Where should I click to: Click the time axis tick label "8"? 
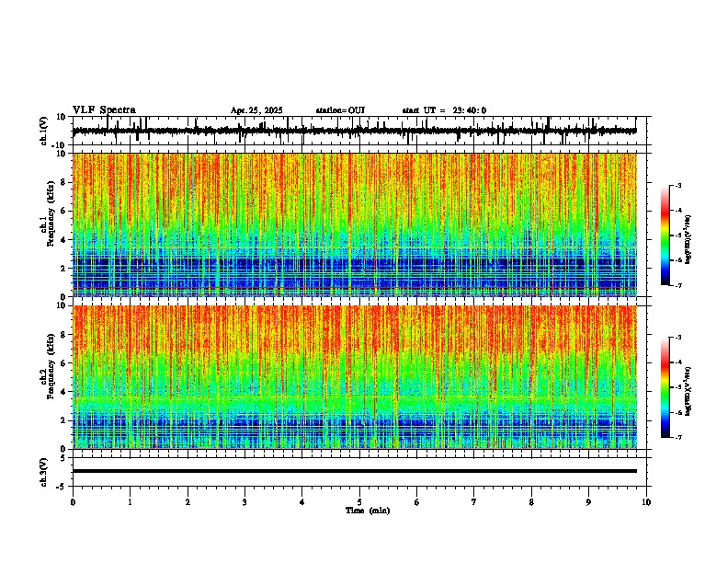(x=531, y=502)
